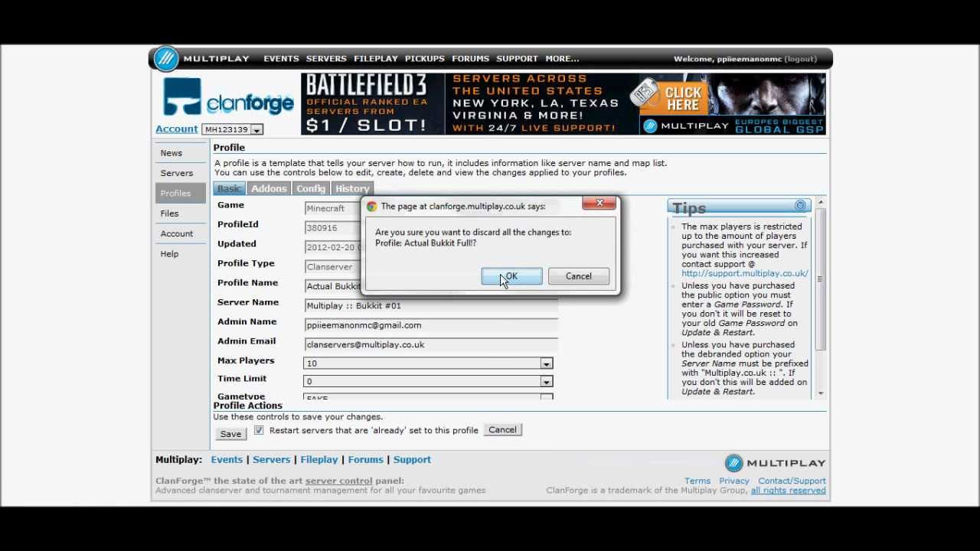
Task: Click the logout link
Action: coord(801,59)
